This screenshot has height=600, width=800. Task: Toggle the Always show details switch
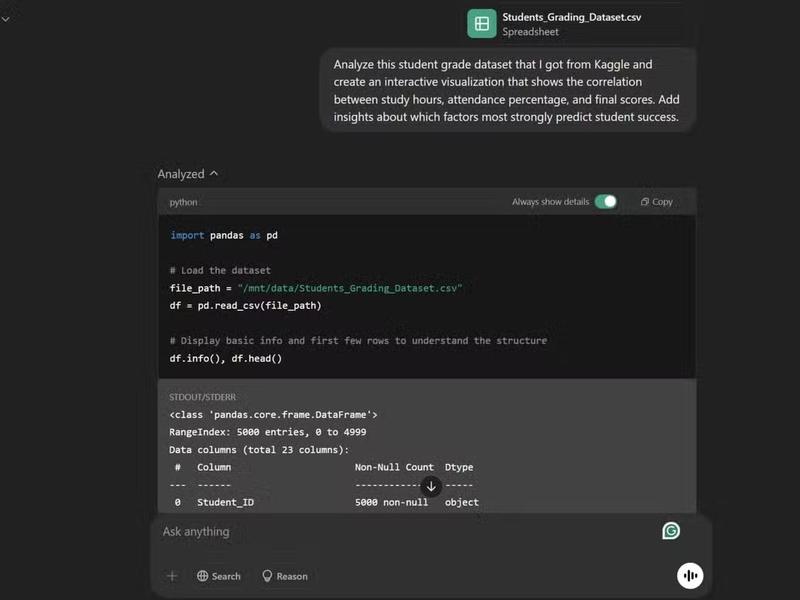[606, 202]
